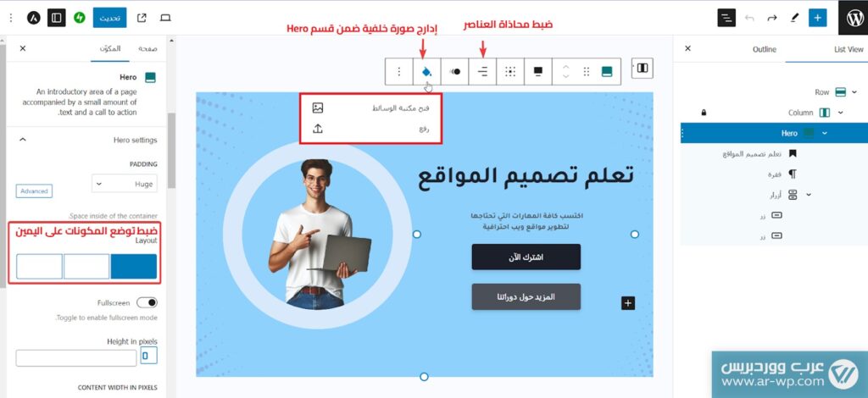
Task: Choose the open media library menu entry
Action: point(370,108)
